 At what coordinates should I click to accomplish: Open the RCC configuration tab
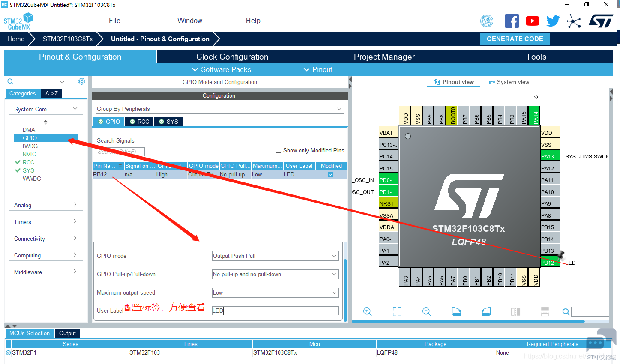pos(139,122)
